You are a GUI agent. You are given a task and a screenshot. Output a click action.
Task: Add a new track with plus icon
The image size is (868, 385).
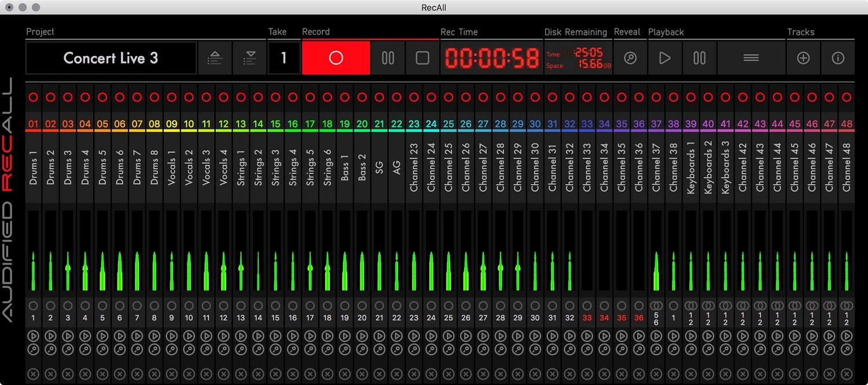(x=803, y=58)
